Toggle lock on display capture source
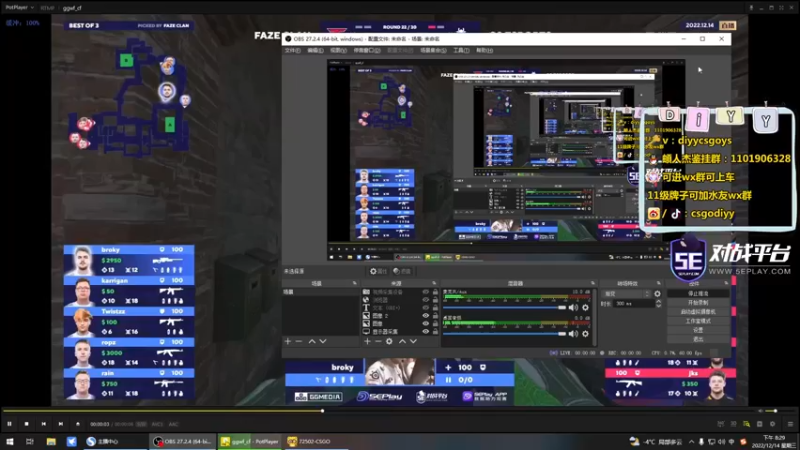800x450 pixels. point(435,332)
